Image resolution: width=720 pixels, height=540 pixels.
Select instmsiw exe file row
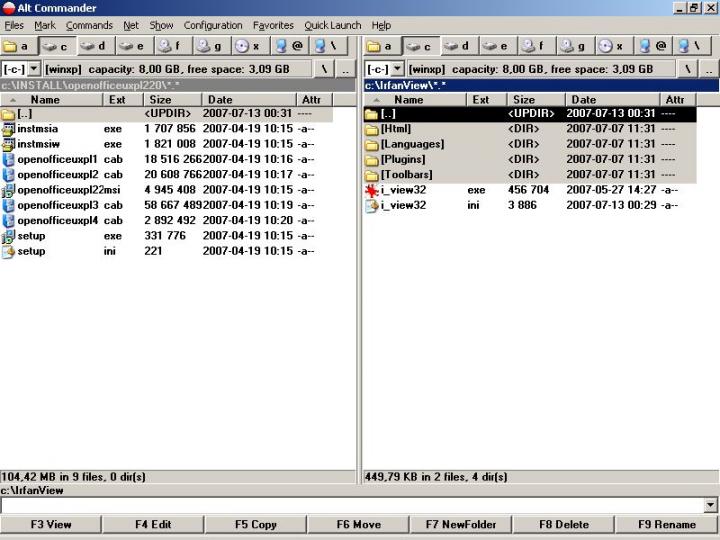coord(166,144)
